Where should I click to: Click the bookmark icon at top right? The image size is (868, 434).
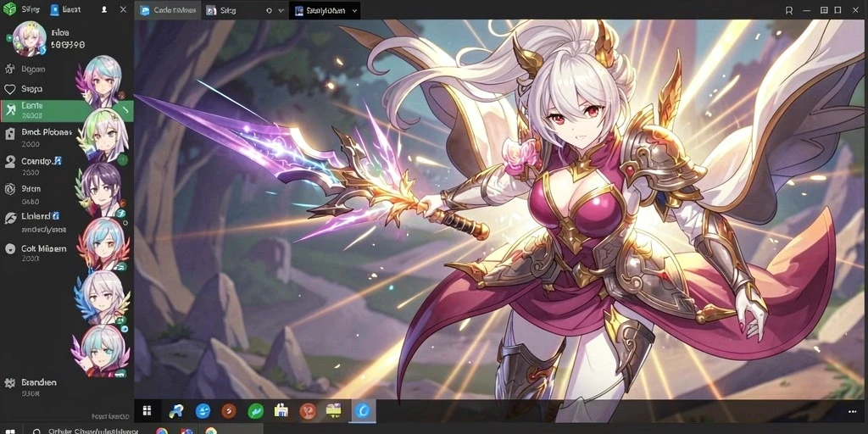(x=789, y=10)
